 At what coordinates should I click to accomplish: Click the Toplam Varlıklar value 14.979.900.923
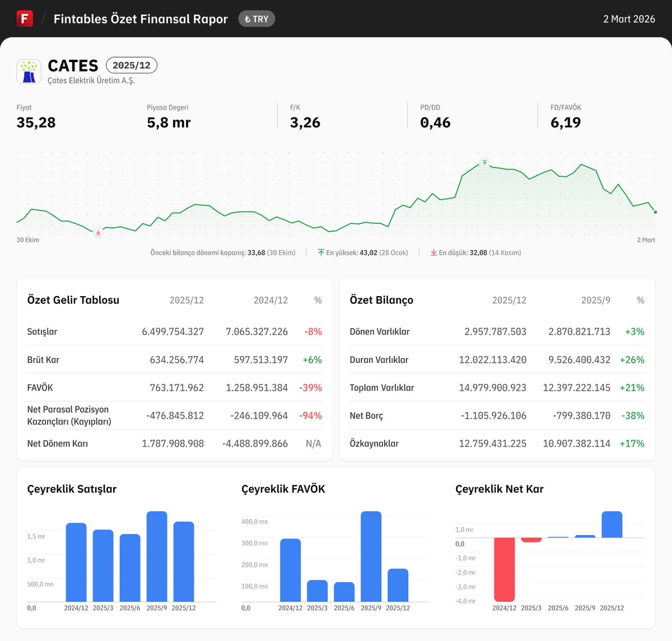click(493, 387)
